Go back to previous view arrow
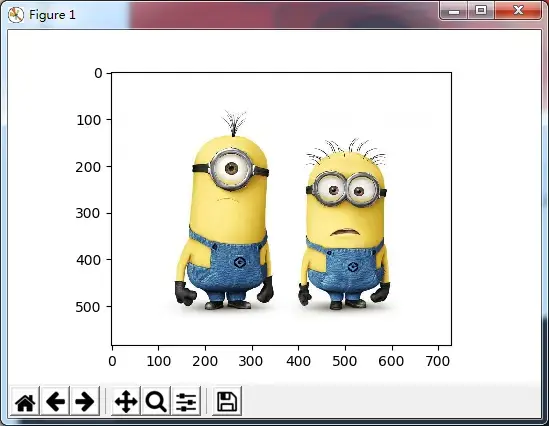The width and height of the screenshot is (549, 426). pos(55,401)
